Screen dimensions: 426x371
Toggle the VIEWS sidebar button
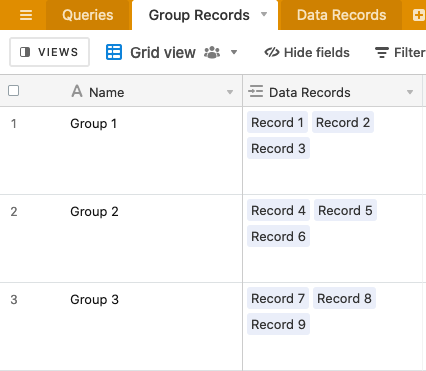49,52
